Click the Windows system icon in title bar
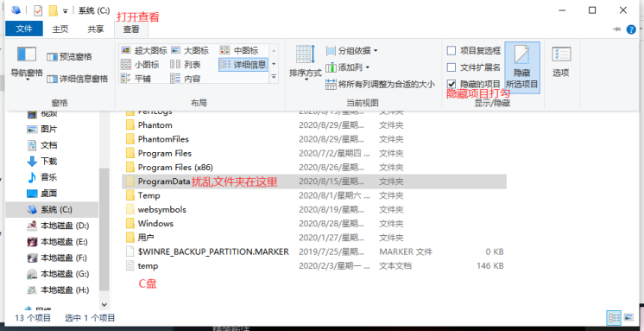 click(x=16, y=10)
